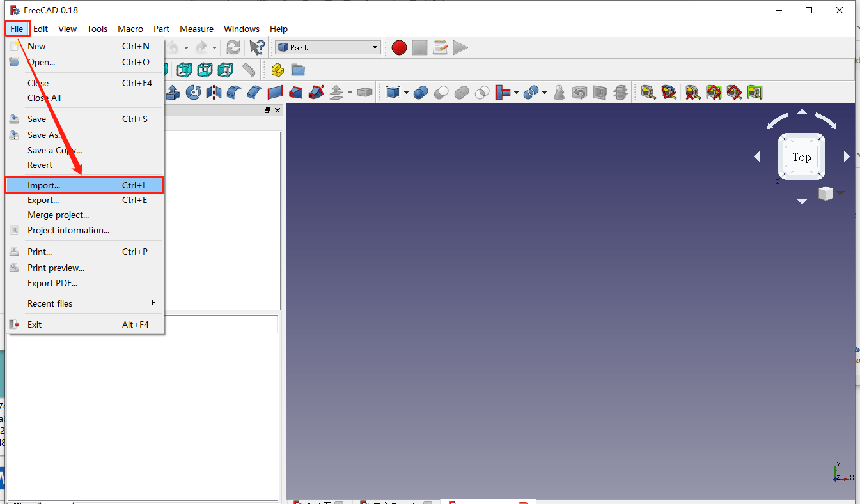860x504 pixels.
Task: Select the Revolve tool
Action: pyautogui.click(x=193, y=93)
